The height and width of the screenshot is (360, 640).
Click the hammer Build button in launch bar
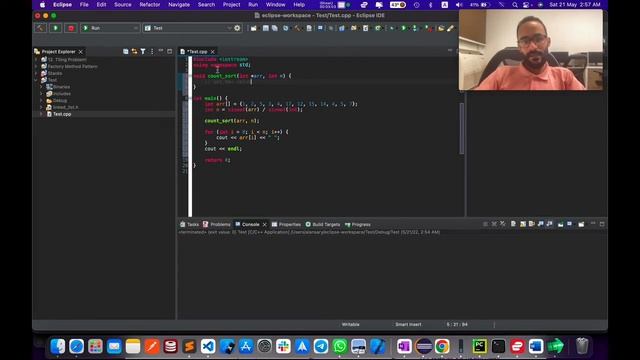click(40, 28)
